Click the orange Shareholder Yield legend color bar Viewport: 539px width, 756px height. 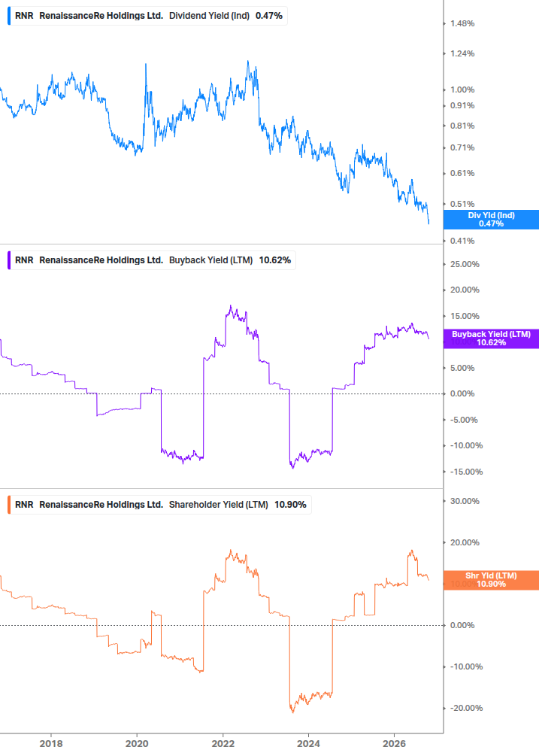coord(9,504)
